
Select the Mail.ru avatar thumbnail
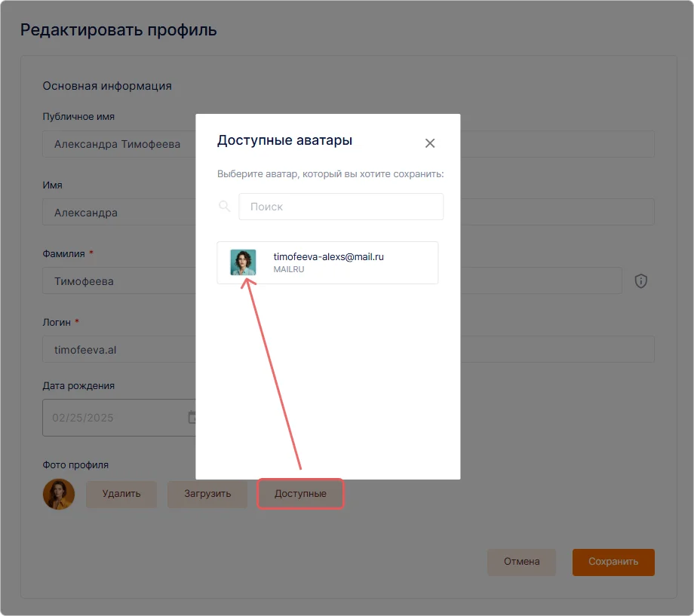pyautogui.click(x=243, y=262)
